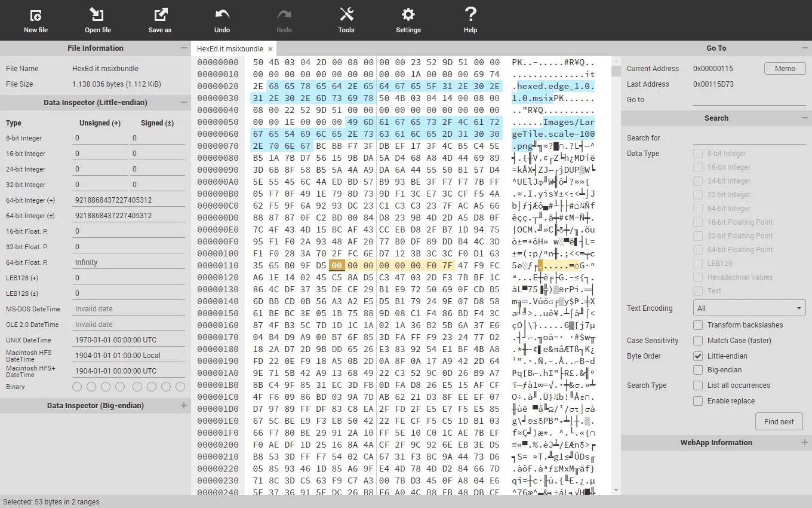Select Big-endian byte order

[x=697, y=370]
